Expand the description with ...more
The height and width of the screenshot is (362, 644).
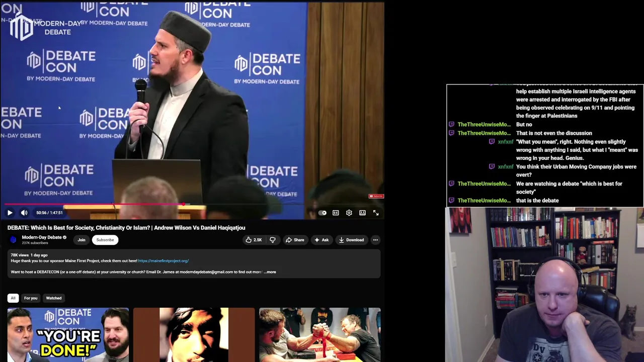coord(270,272)
